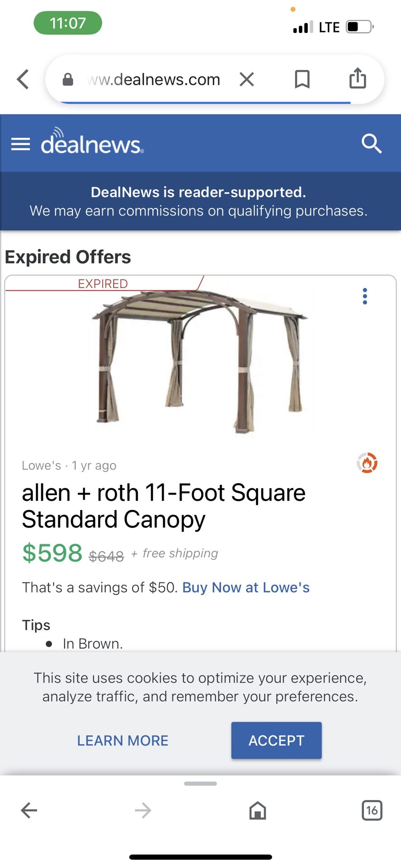Open the browser tab switcher showing 16 tabs
The height and width of the screenshot is (868, 401).
[372, 811]
